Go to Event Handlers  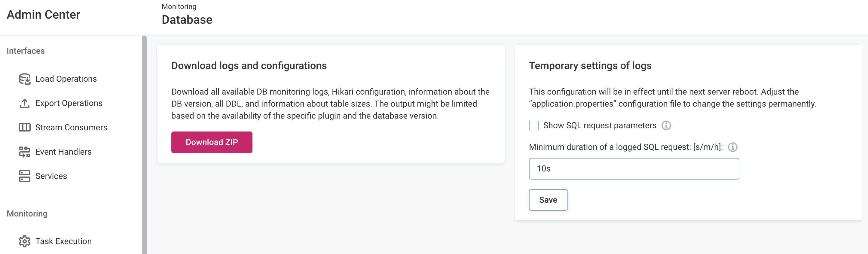click(63, 151)
